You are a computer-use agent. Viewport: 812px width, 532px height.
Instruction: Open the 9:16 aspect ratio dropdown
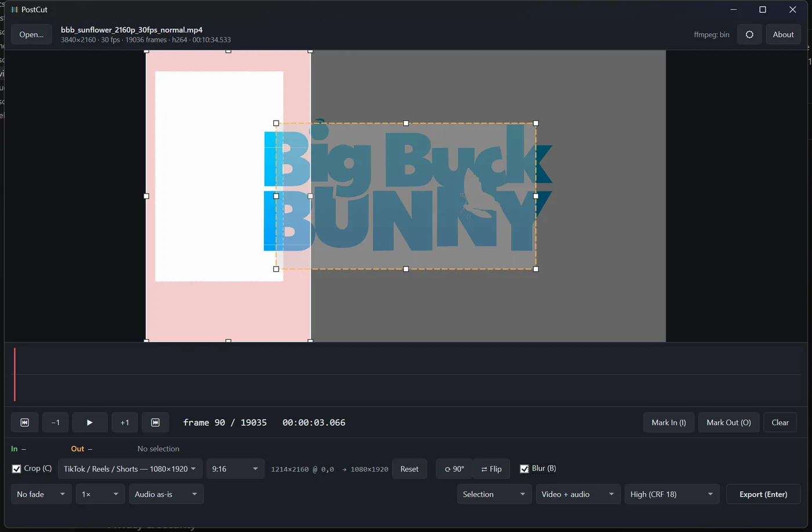click(x=235, y=469)
